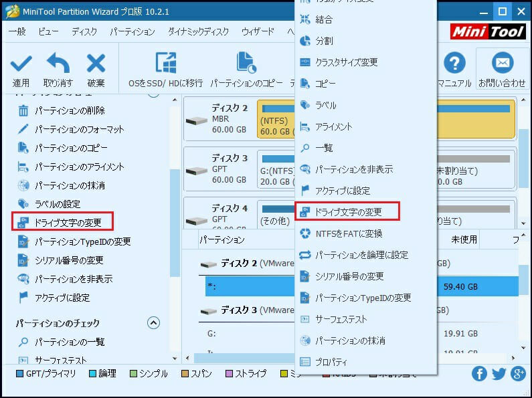Select Hide Partition (パーティションを非表示) in sidebar
The width and height of the screenshot is (532, 398).
65,279
